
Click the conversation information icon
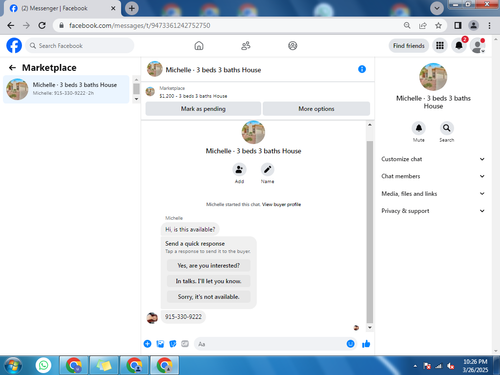(362, 69)
